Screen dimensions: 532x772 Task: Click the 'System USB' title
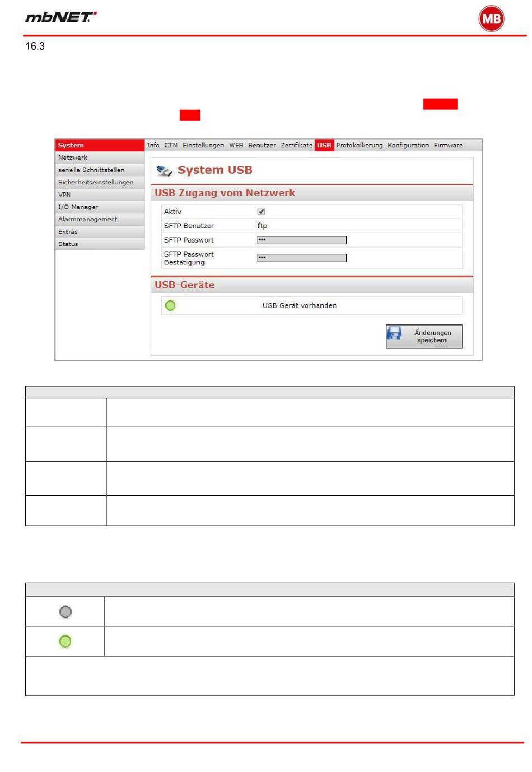(215, 170)
